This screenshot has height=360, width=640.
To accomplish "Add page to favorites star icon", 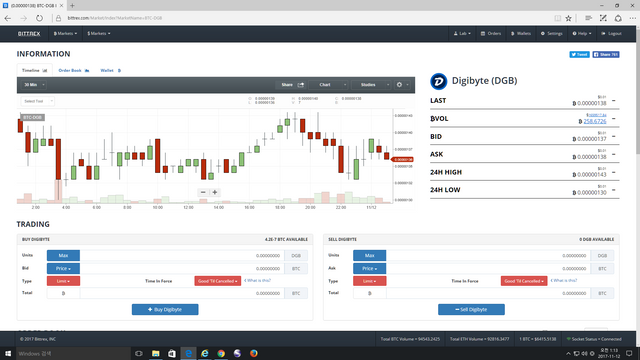I will point(568,18).
